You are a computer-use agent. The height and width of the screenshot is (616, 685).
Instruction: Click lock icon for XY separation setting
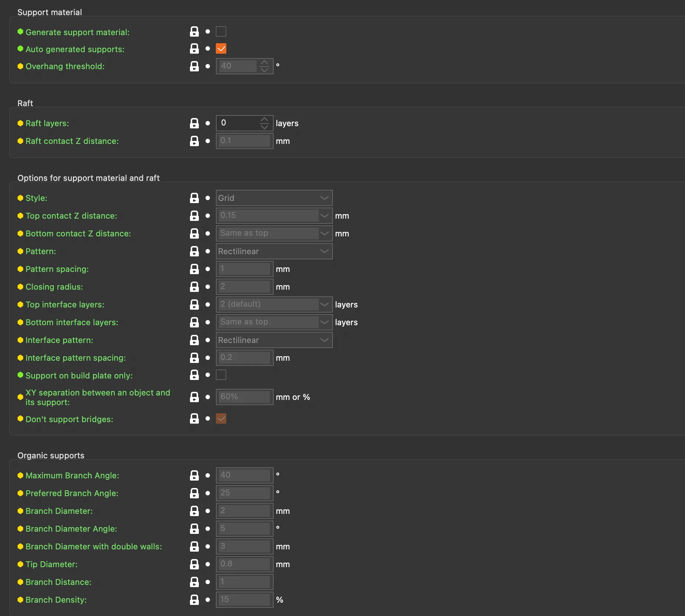click(x=194, y=397)
